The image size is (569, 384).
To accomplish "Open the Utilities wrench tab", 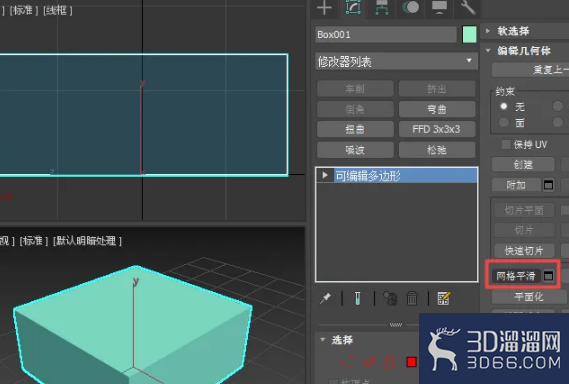I will (468, 7).
